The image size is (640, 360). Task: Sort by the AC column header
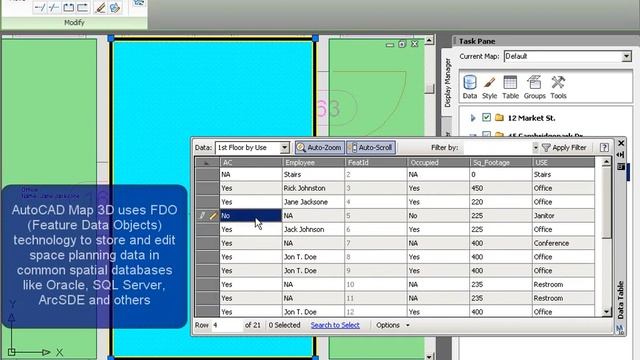coord(251,162)
